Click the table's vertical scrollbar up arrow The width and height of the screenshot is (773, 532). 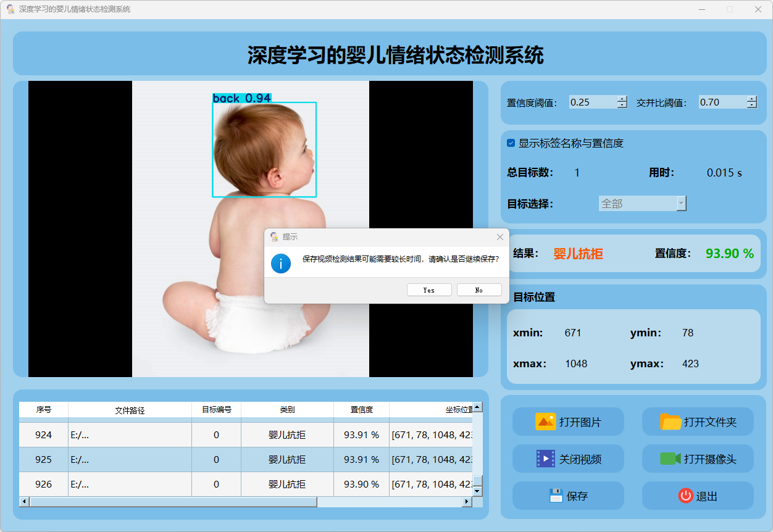point(477,407)
